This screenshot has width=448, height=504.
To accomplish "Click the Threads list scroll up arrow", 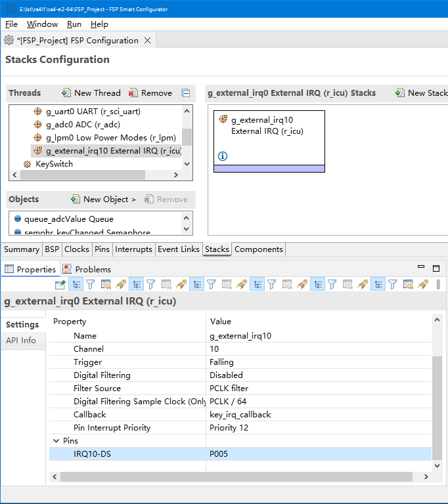I will click(x=187, y=111).
